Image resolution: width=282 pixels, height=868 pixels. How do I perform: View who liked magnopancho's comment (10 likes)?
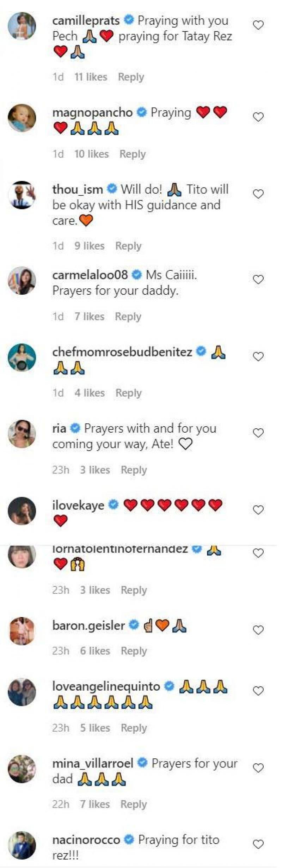(x=91, y=154)
